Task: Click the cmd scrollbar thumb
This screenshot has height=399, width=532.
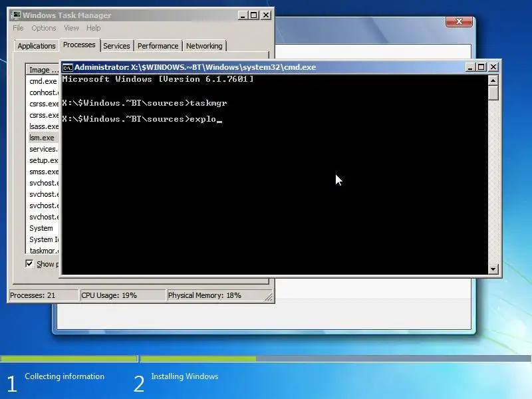Action: 493,92
